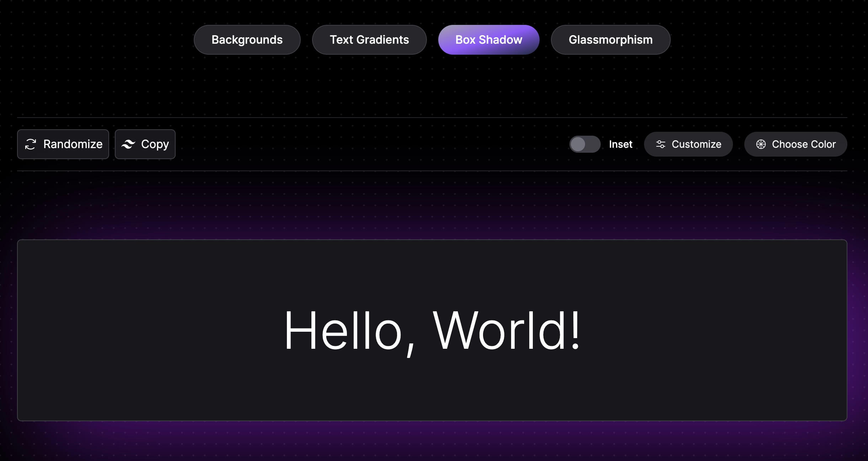Switch to the Backgrounds tab

pyautogui.click(x=247, y=40)
